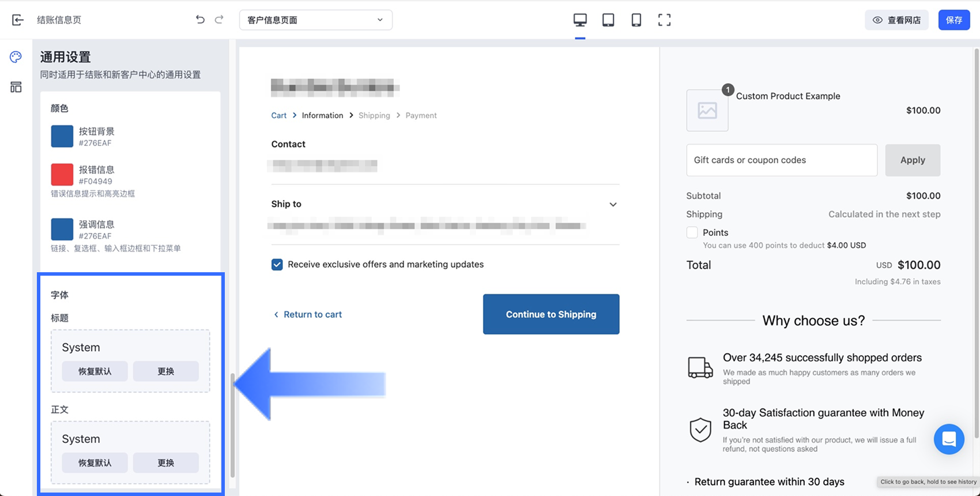Click the 字体 section label
The width and height of the screenshot is (980, 496).
(x=59, y=295)
